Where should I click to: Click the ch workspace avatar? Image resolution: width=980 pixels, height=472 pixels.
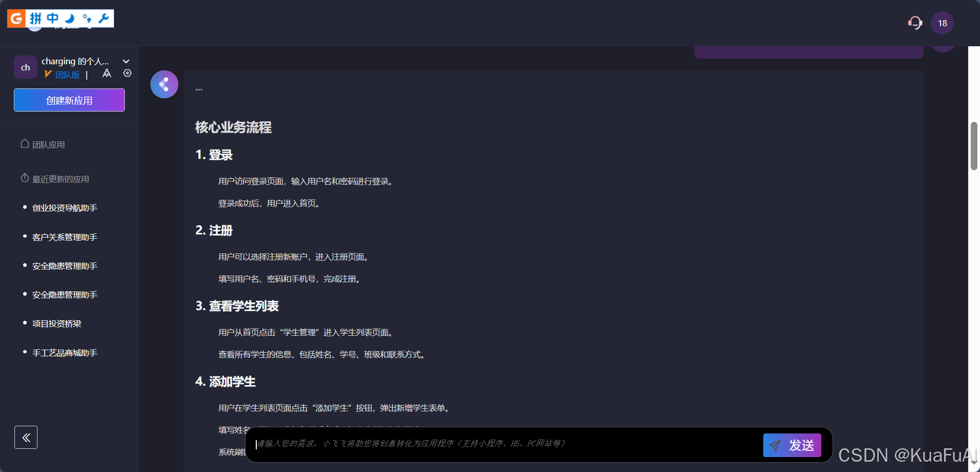coord(25,67)
